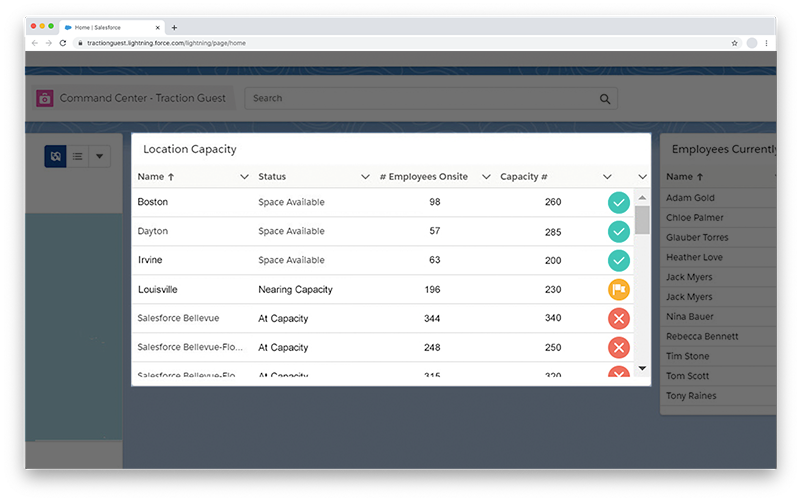800x501 pixels.
Task: Open the Capacity # column dropdown chevron
Action: tap(607, 177)
